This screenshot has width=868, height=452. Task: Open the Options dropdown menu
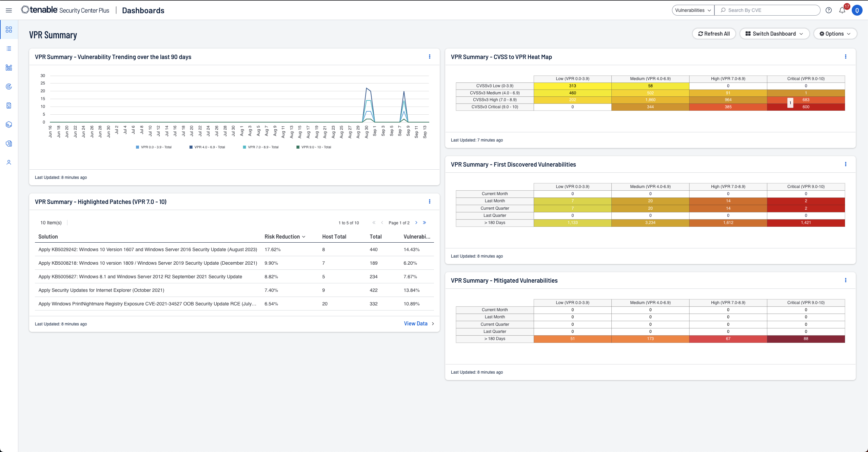(835, 34)
